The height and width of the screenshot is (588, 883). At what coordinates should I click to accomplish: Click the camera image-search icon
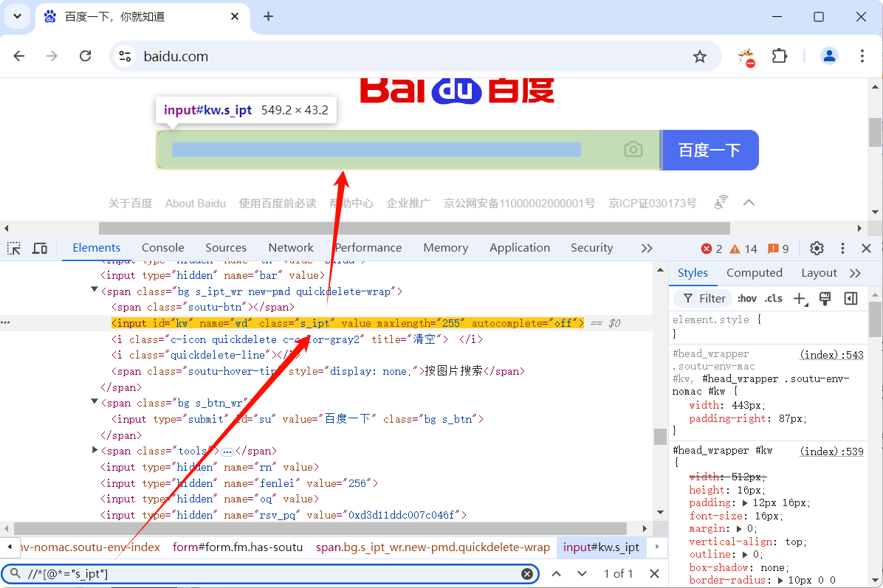pyautogui.click(x=633, y=150)
